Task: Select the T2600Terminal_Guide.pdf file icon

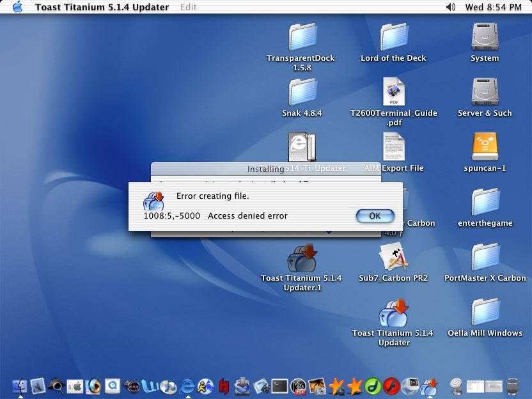Action: pyautogui.click(x=394, y=91)
